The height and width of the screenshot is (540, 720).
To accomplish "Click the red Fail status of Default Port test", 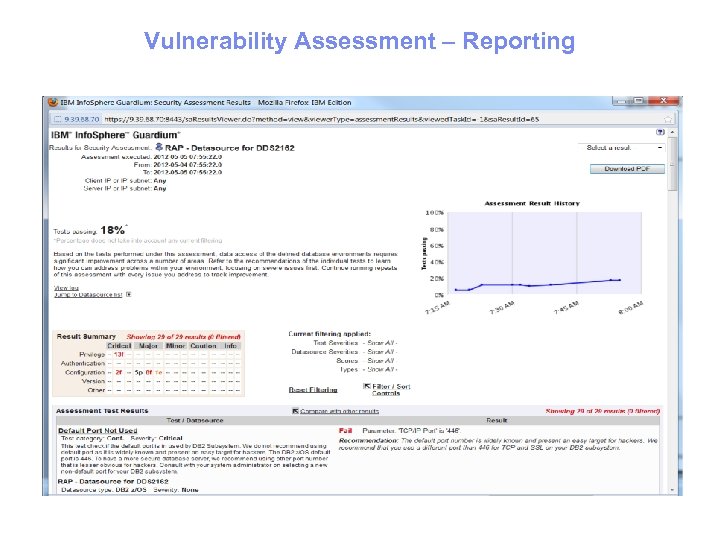I will click(345, 431).
